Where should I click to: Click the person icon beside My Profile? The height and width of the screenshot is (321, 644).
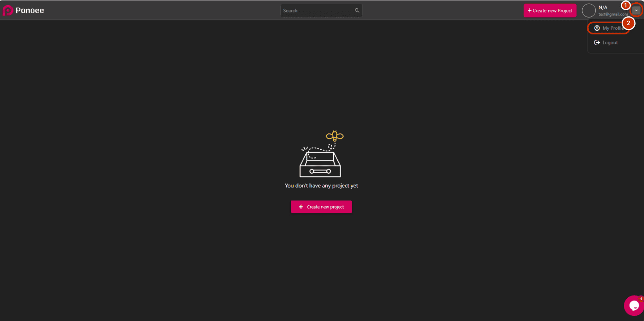point(597,28)
